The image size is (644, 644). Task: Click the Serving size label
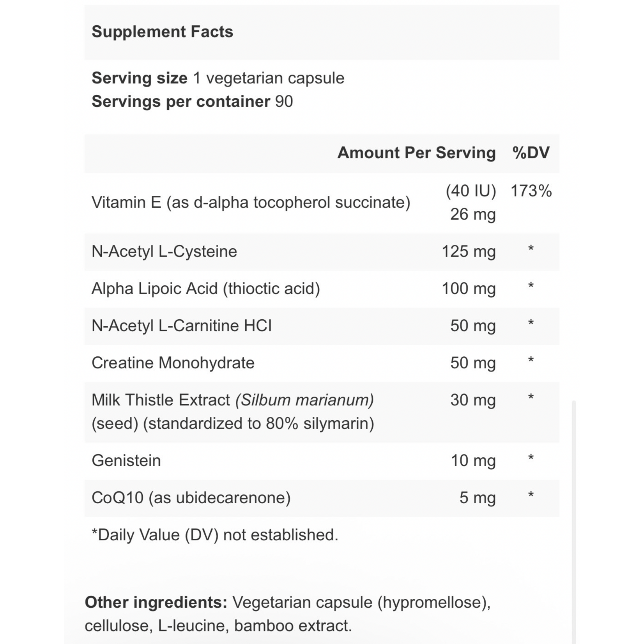coord(140,78)
